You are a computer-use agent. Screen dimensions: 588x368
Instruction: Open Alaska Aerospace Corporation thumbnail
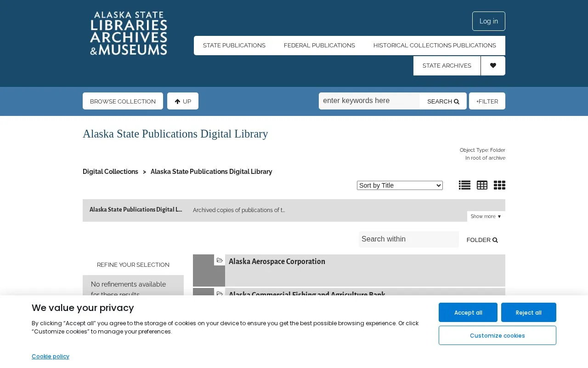click(209, 270)
